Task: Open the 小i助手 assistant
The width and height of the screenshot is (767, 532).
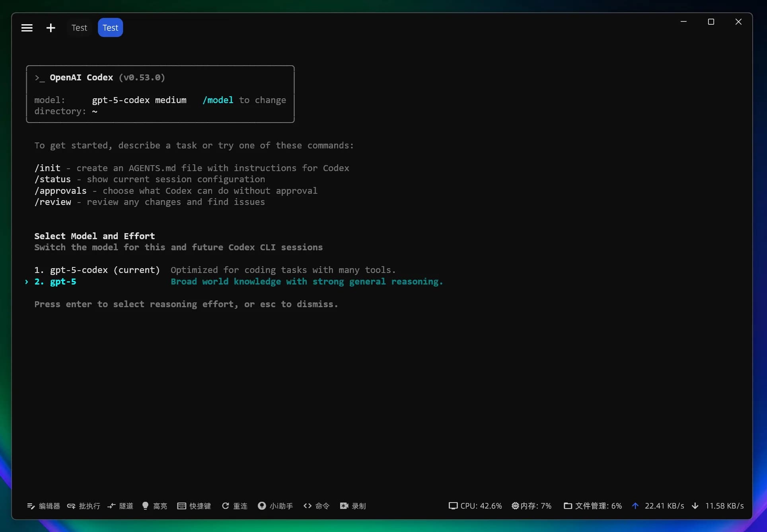Action: pyautogui.click(x=275, y=506)
